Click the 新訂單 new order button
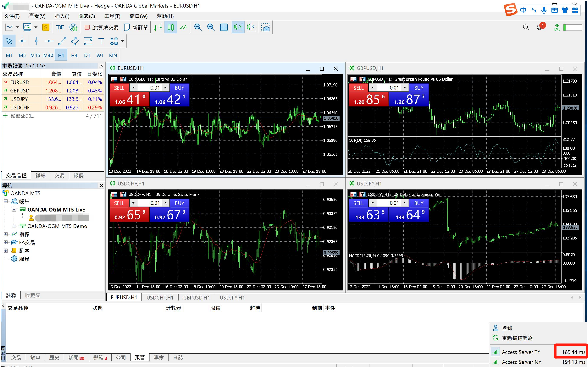The height and width of the screenshot is (367, 588). coord(136,27)
